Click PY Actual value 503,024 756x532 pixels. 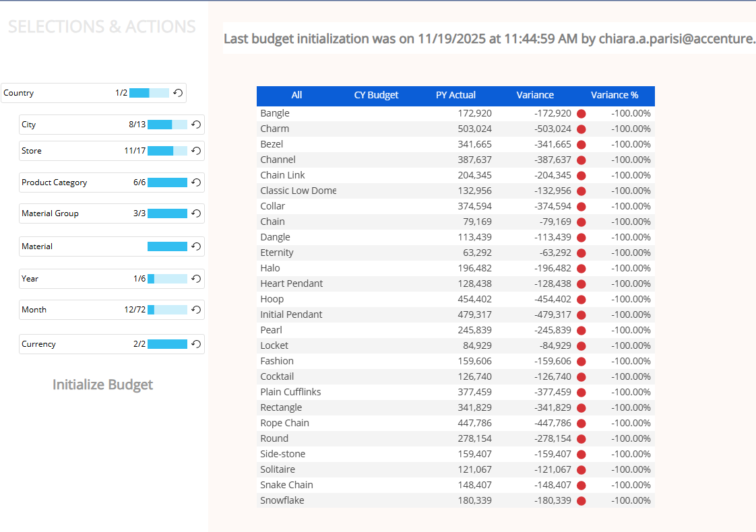point(475,129)
